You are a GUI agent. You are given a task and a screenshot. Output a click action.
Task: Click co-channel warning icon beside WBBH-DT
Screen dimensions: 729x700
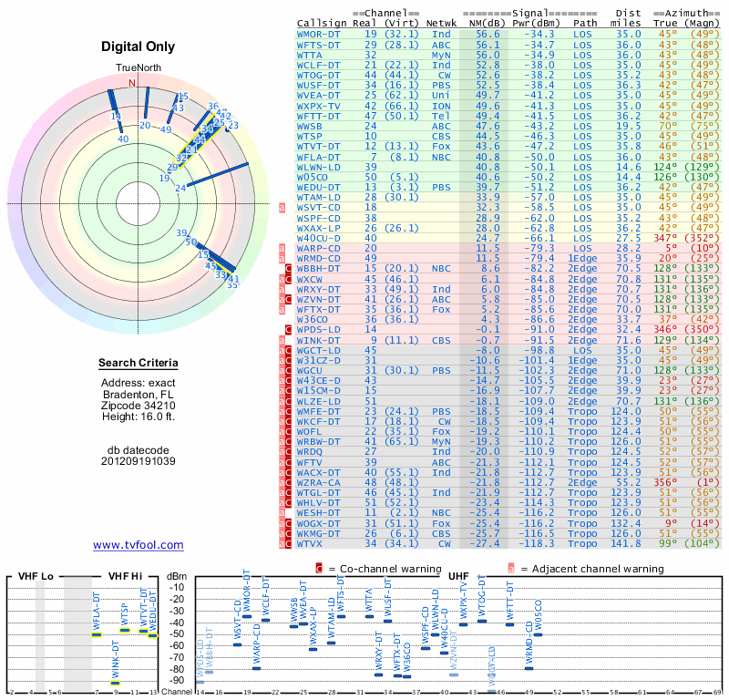pyautogui.click(x=288, y=268)
